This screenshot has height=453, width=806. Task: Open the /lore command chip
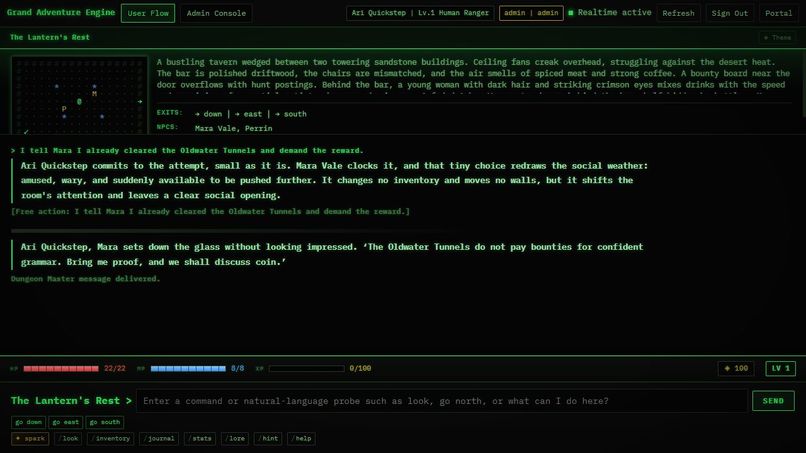coord(235,439)
